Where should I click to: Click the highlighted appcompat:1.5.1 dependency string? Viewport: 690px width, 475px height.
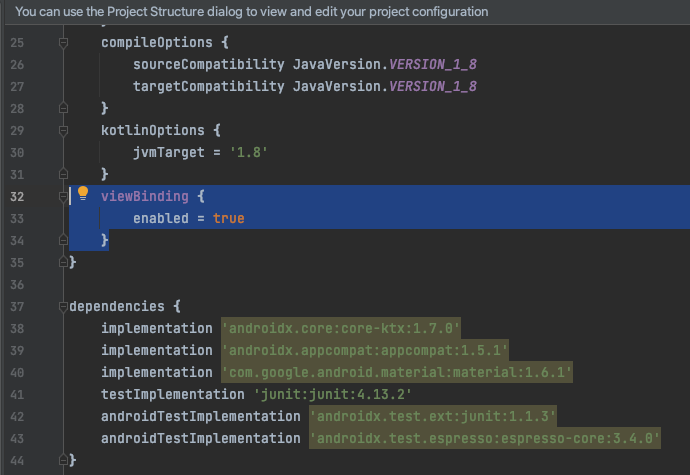(x=365, y=350)
